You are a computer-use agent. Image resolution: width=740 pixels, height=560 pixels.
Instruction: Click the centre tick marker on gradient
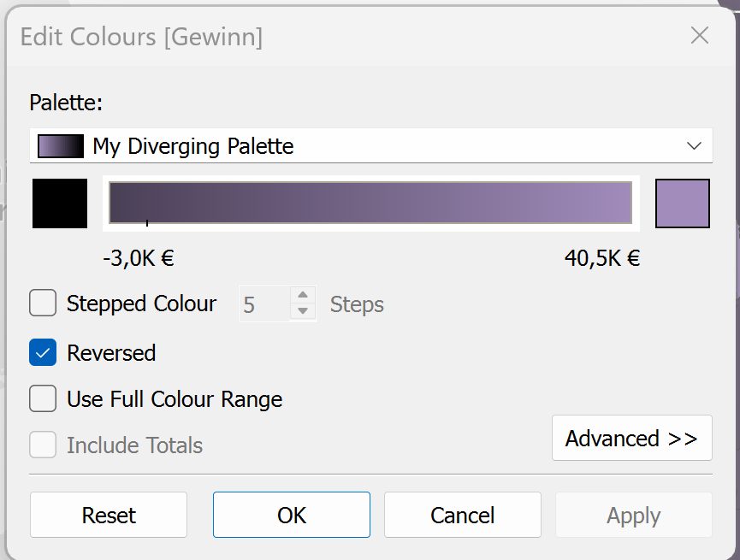click(147, 222)
